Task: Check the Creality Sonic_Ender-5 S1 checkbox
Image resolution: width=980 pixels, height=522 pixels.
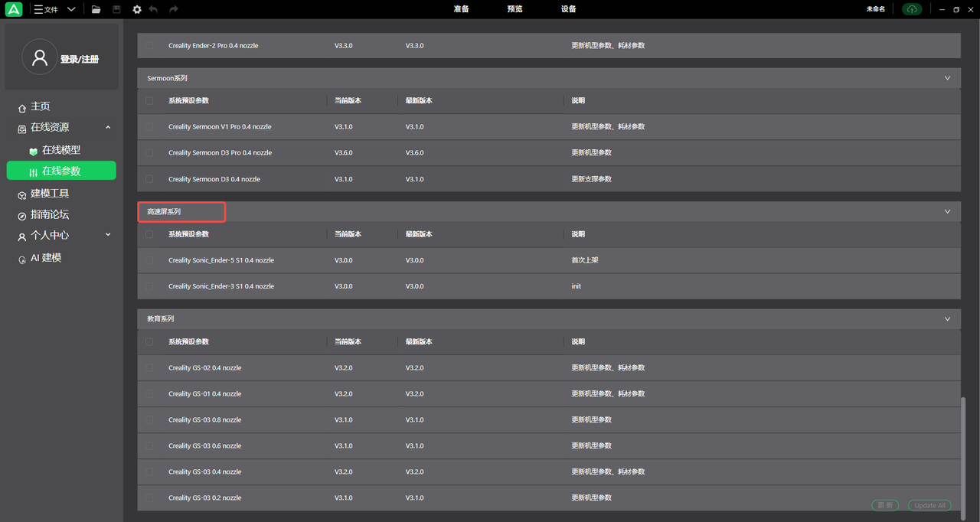Action: tap(149, 259)
